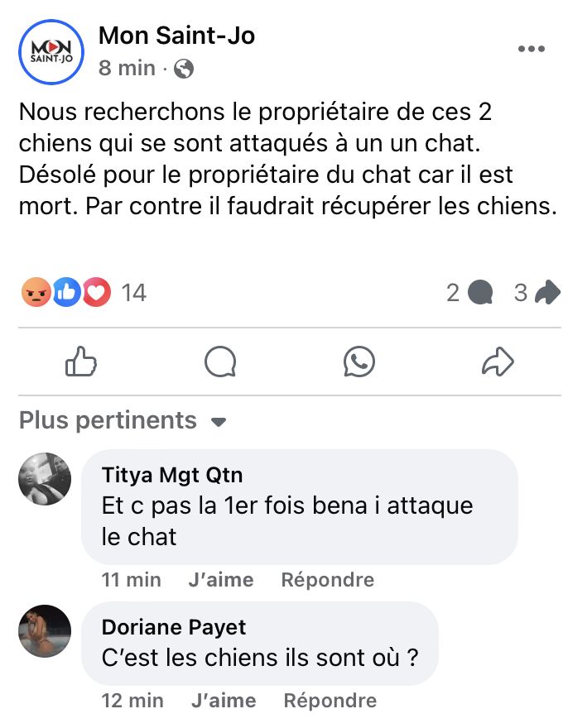
Task: Open the Mon Saint-Jo page logo
Action: pyautogui.click(x=51, y=51)
